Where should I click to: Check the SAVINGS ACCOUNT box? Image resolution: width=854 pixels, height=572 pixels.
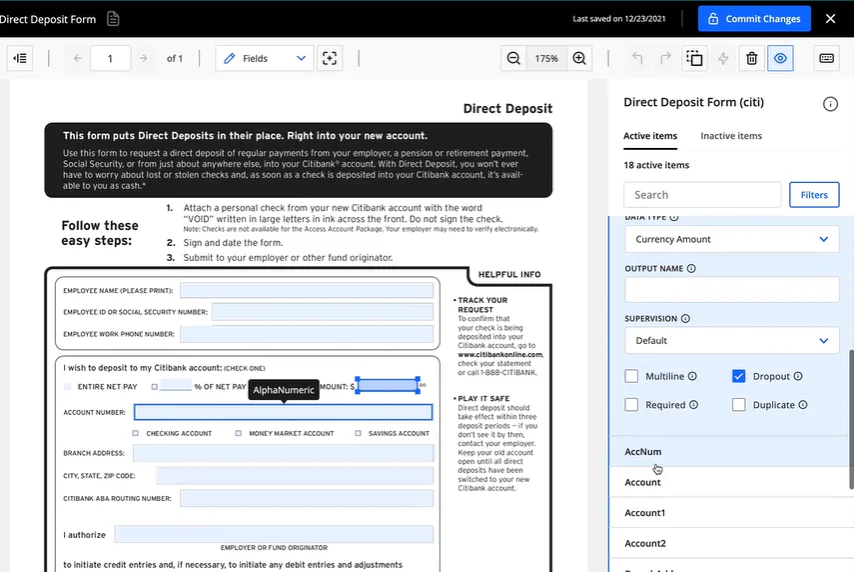pyautogui.click(x=358, y=434)
